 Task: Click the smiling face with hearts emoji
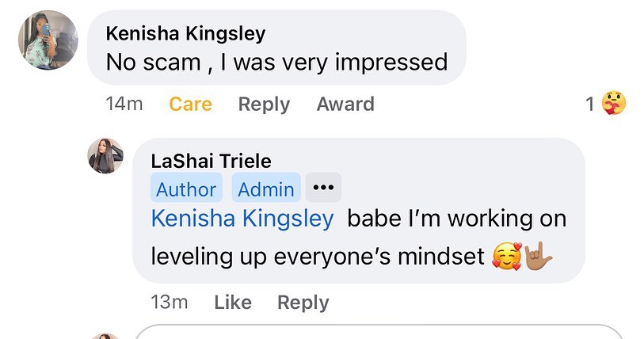point(507,257)
